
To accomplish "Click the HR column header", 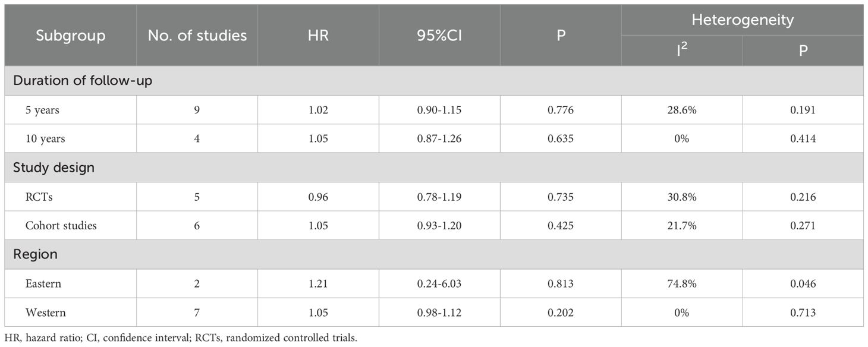I will tap(318, 35).
